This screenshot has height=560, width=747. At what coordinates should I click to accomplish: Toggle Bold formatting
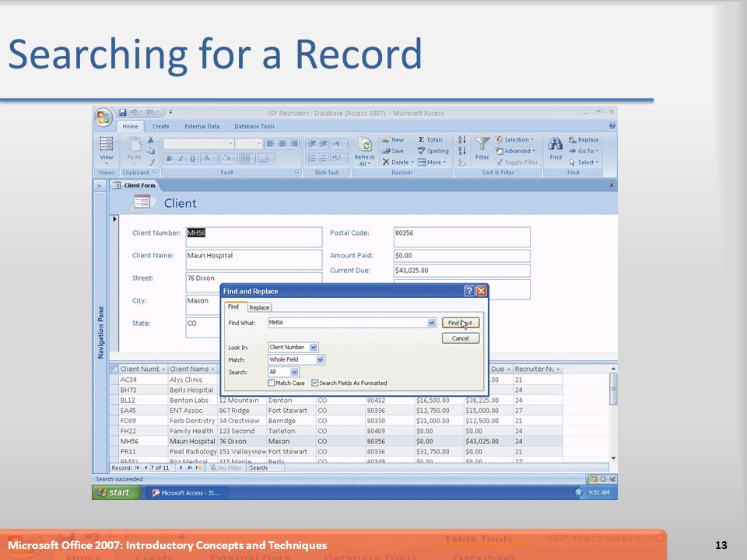coord(169,159)
